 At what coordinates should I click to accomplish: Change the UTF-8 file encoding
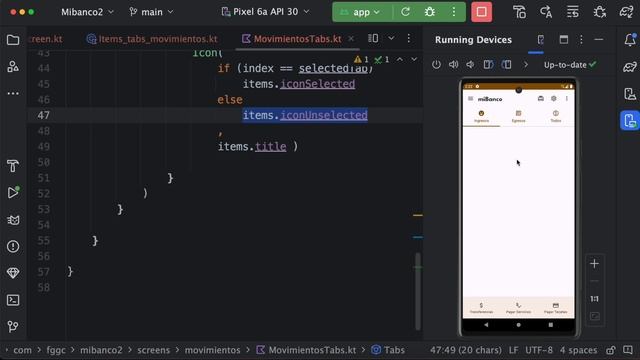(539, 350)
